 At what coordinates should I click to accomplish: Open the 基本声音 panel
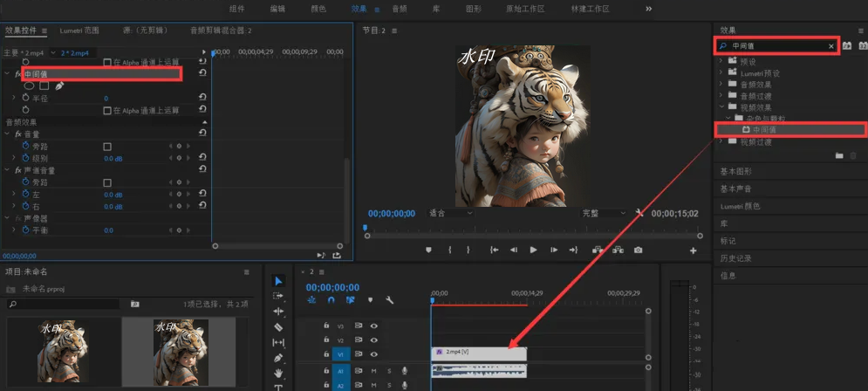735,189
